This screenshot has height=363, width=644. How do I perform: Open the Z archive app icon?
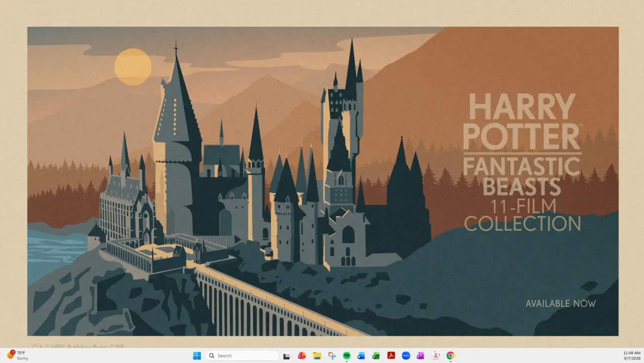[x=436, y=355]
